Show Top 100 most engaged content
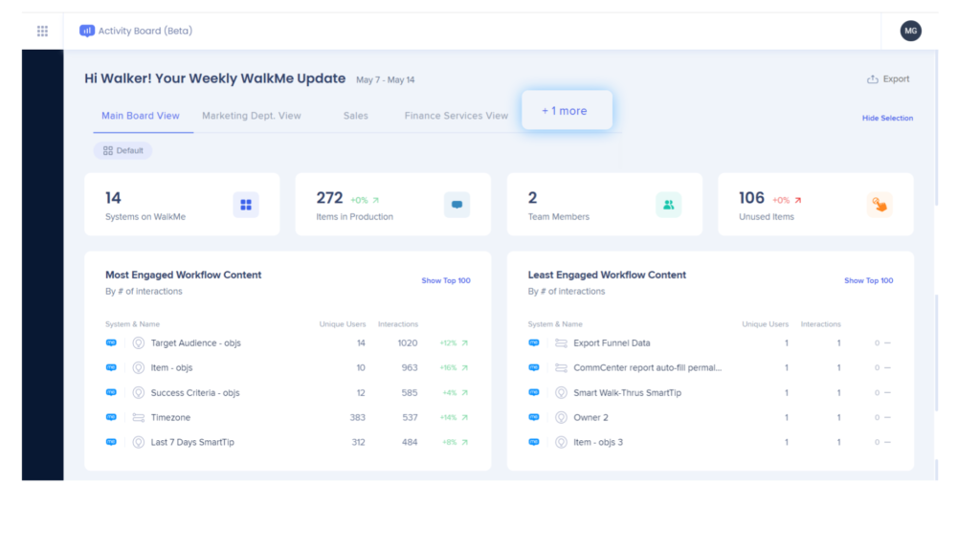980x551 pixels. pyautogui.click(x=446, y=281)
